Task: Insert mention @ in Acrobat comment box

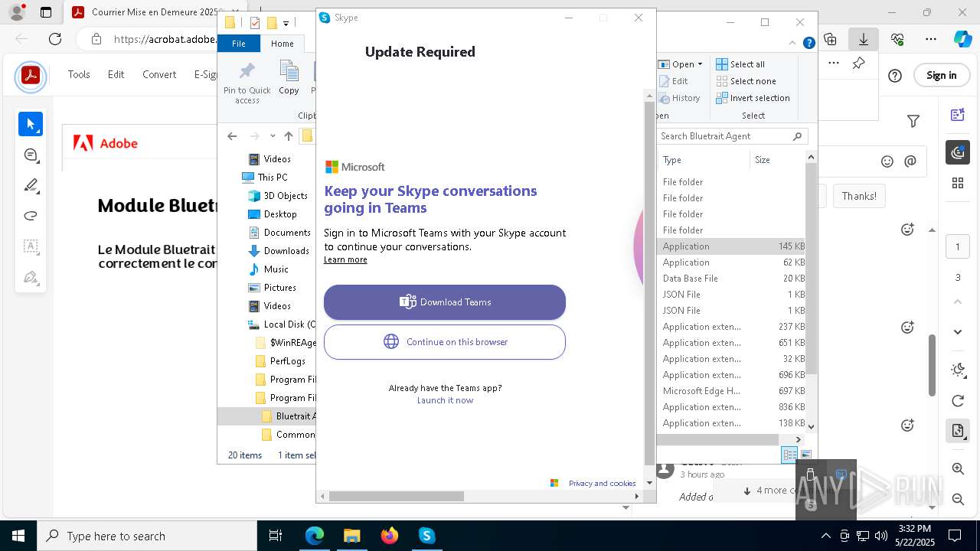Action: click(910, 161)
